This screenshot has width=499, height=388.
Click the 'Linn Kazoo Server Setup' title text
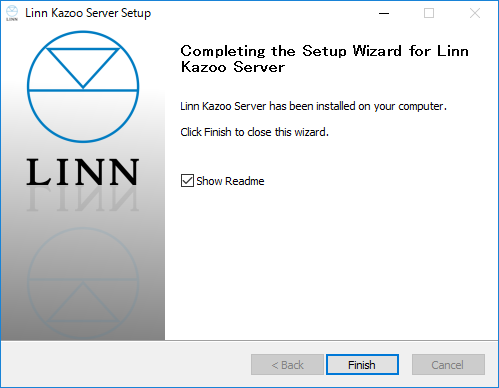tap(88, 13)
